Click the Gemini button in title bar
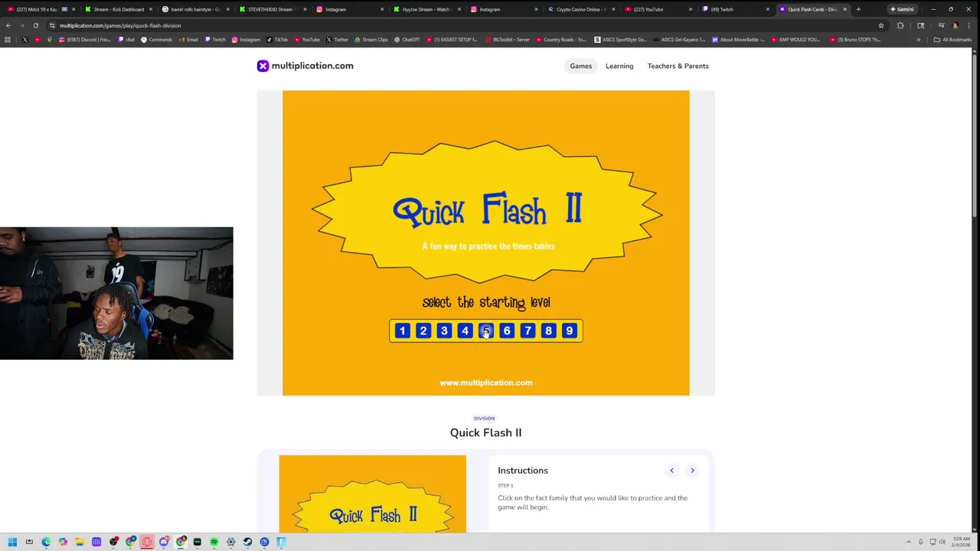 902,9
